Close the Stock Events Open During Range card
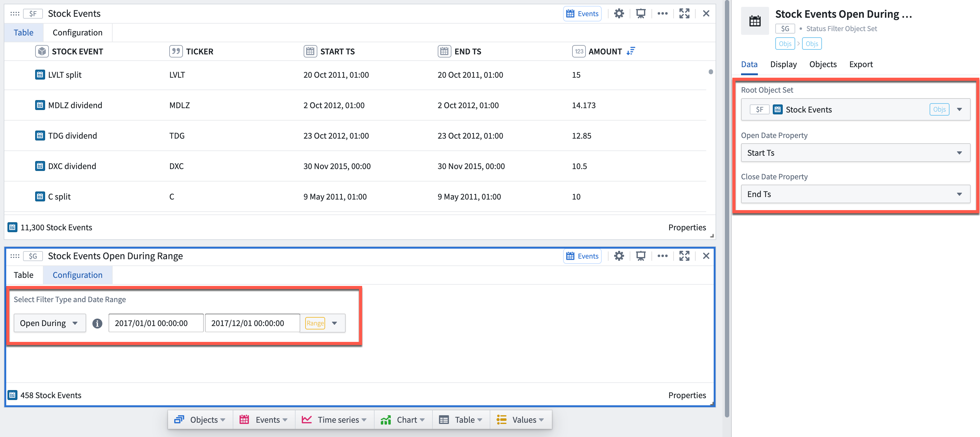 point(706,256)
